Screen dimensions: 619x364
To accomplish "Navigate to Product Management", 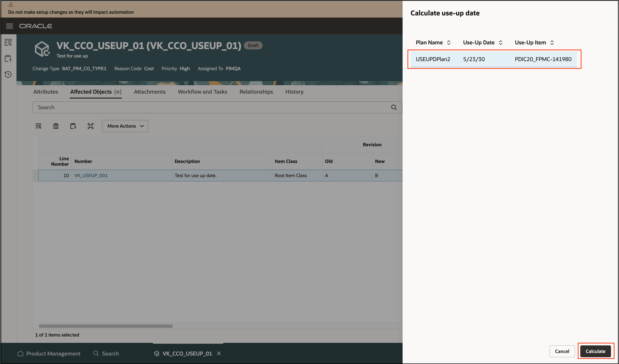I will [x=53, y=353].
